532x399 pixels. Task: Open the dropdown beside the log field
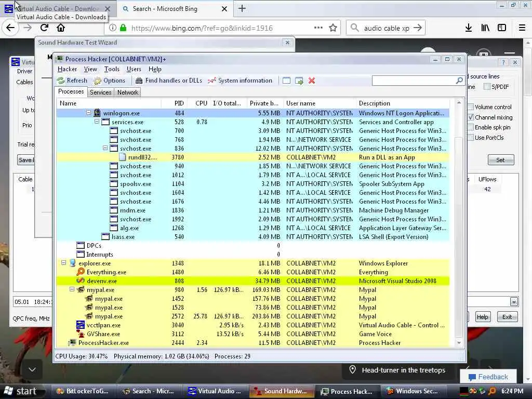[514, 302]
